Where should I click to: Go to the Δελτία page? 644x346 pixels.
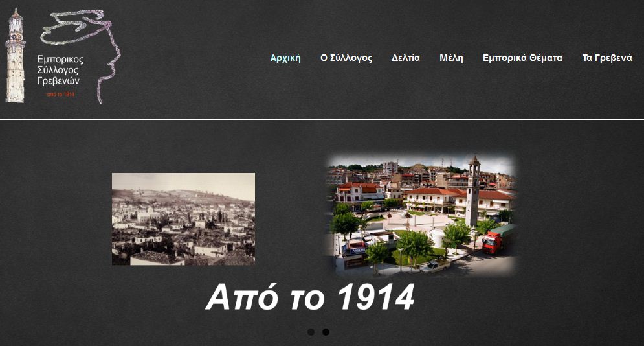click(x=405, y=58)
